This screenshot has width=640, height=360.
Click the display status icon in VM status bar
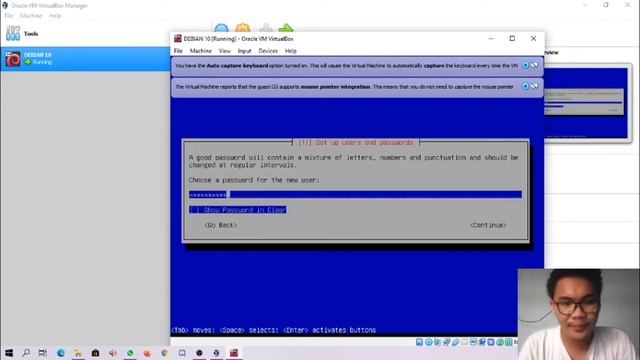[473, 342]
